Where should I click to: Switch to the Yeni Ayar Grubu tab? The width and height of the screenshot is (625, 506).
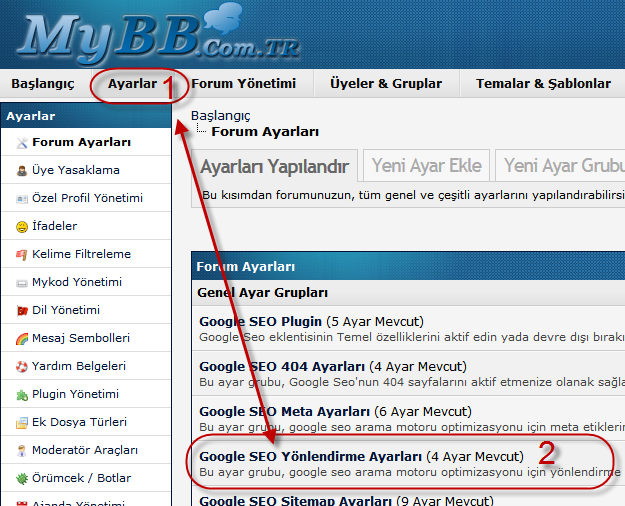pyautogui.click(x=560, y=165)
